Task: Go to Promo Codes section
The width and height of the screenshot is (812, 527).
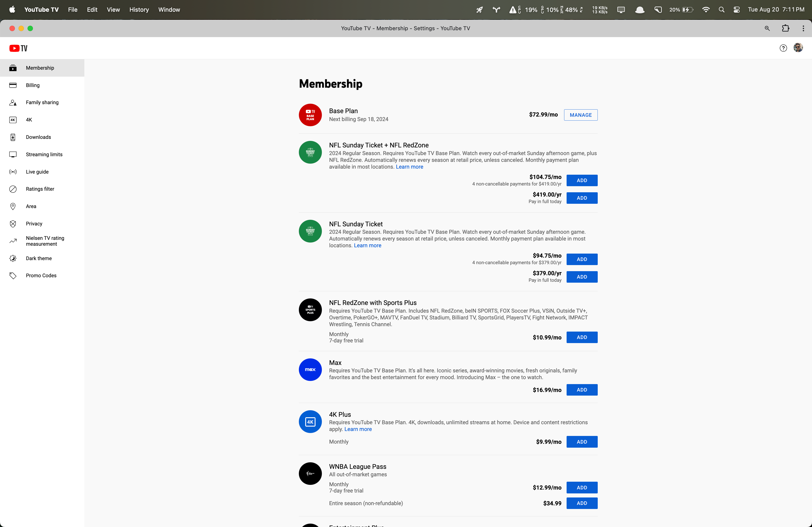Action: [x=41, y=275]
